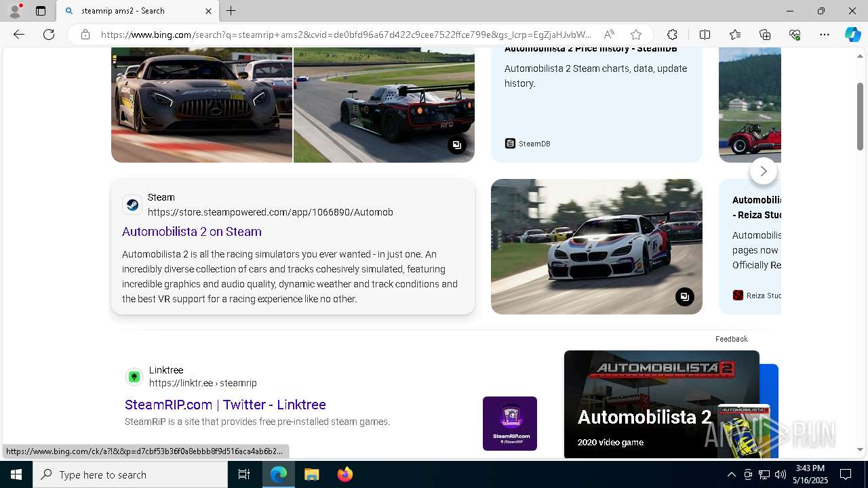Image resolution: width=868 pixels, height=488 pixels.
Task: Open the Favorites list icon
Action: (x=735, y=35)
